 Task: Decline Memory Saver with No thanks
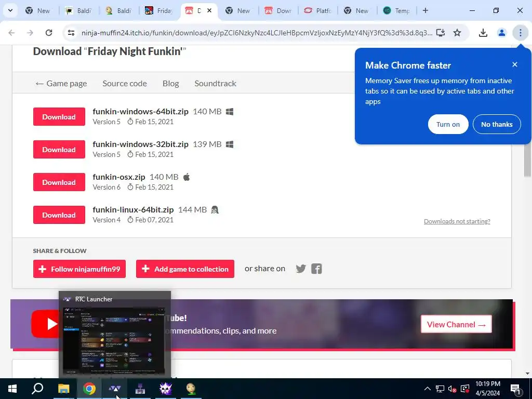coord(497,124)
